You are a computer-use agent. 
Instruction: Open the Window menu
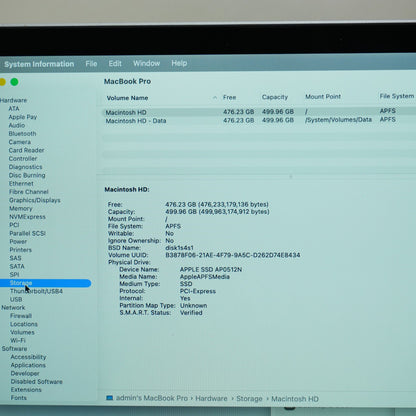[x=147, y=63]
